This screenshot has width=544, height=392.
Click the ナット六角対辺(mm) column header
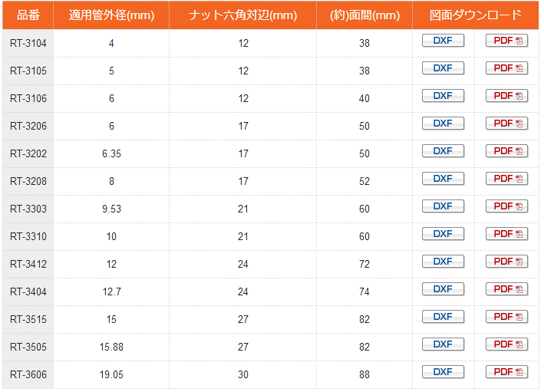243,15
